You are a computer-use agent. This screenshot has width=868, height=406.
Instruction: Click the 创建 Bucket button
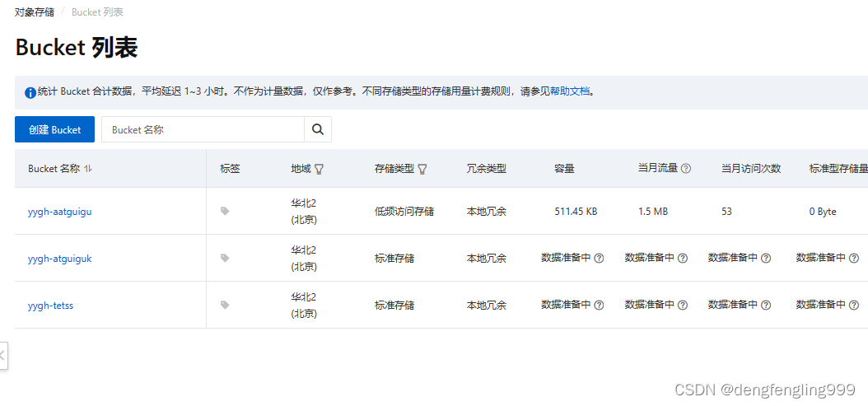coord(55,129)
